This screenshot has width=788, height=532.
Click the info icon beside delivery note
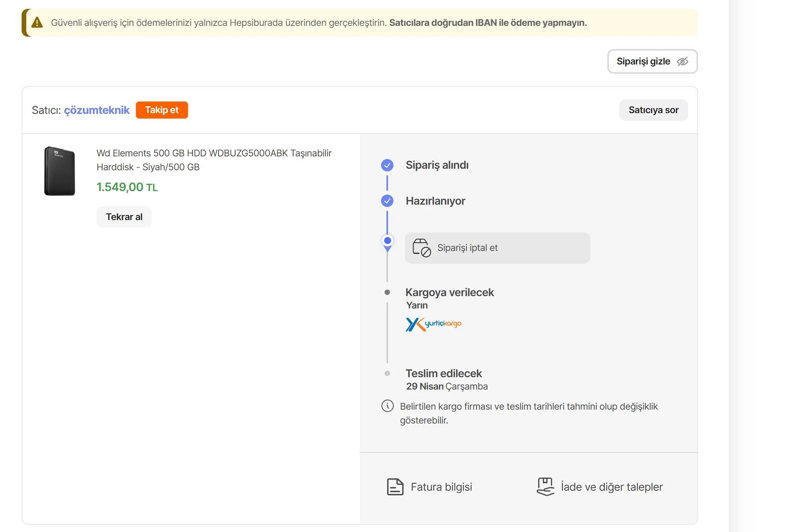tap(388, 406)
